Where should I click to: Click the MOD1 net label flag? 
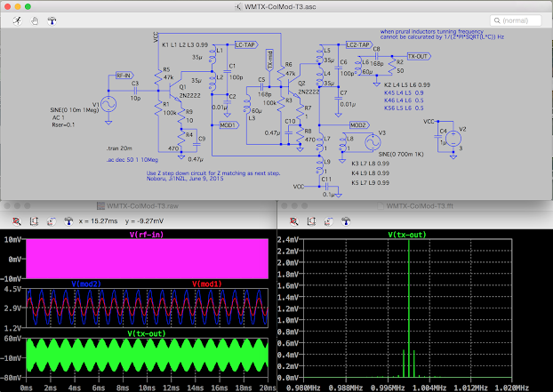(x=228, y=125)
